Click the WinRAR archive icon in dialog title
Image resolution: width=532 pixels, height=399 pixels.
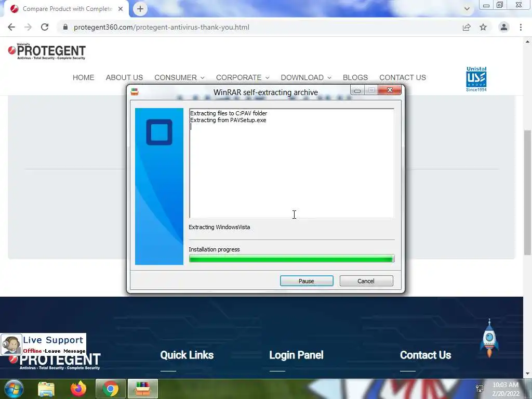tap(135, 92)
